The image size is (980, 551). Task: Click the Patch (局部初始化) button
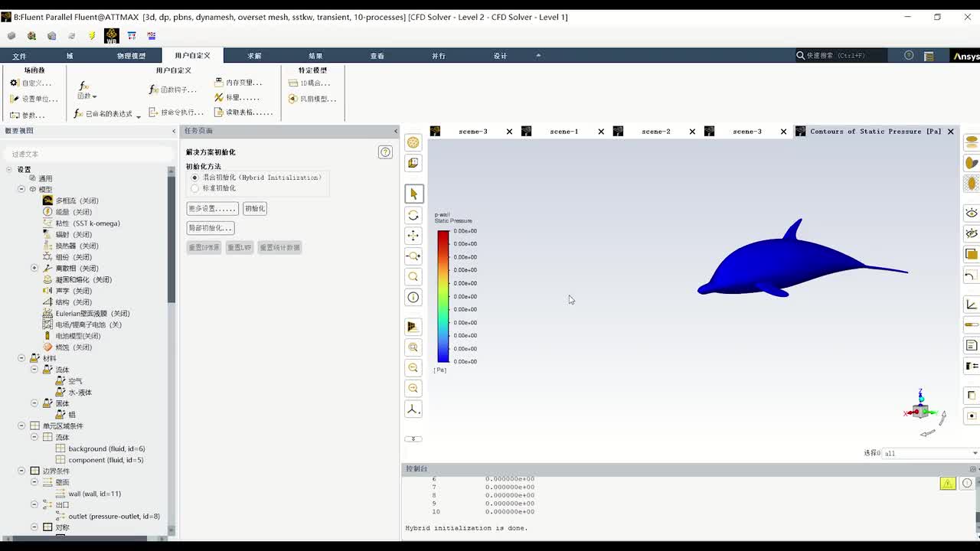tap(211, 228)
